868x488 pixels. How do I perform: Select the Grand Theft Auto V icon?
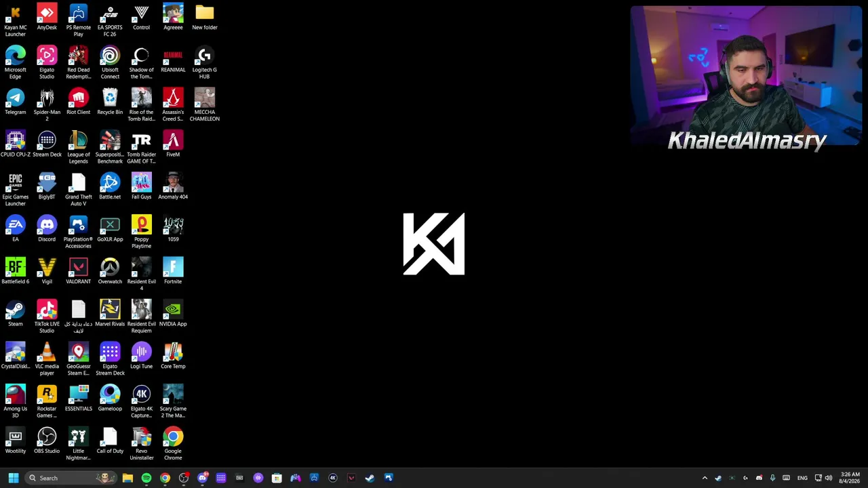pyautogui.click(x=78, y=190)
